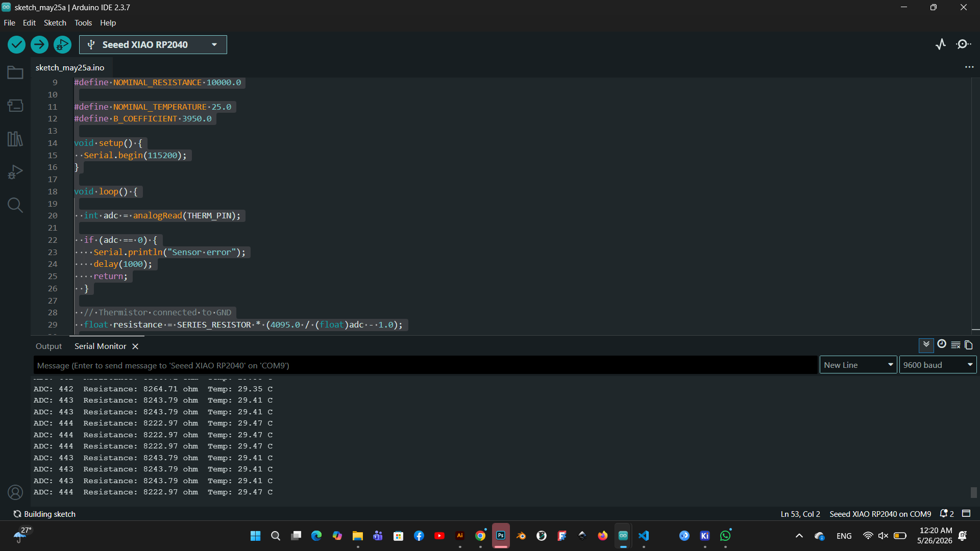
Task: Open the Edit menu
Action: tap(29, 23)
